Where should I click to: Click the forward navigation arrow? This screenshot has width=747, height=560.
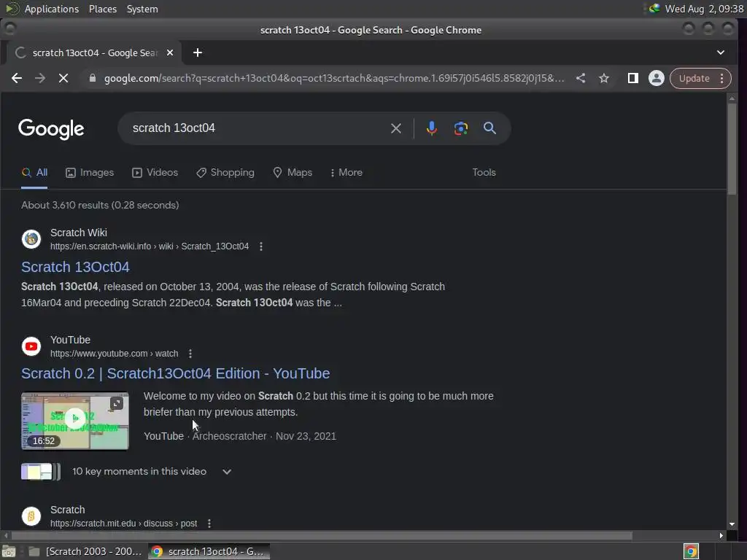40,78
